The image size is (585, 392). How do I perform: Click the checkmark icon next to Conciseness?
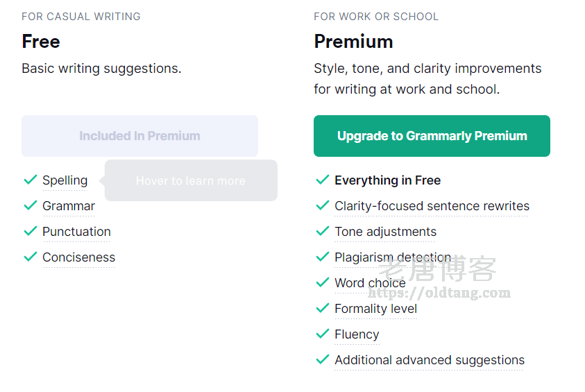[30, 257]
